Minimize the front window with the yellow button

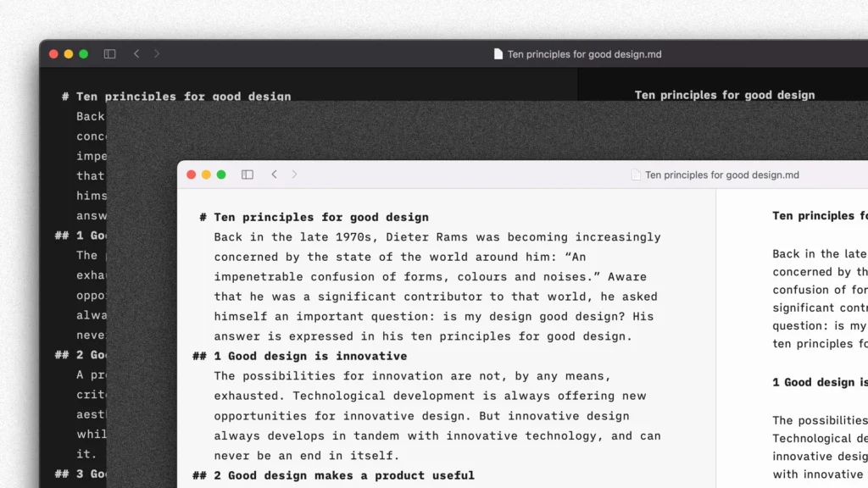206,175
